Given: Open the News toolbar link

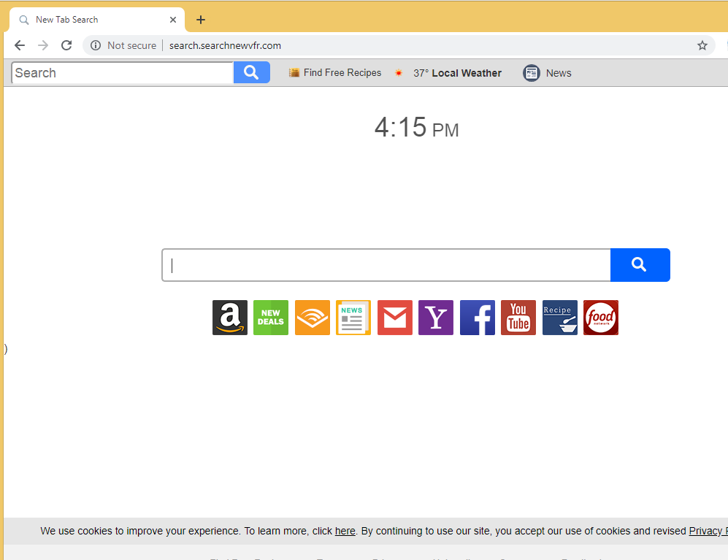Looking at the screenshot, I should point(559,73).
